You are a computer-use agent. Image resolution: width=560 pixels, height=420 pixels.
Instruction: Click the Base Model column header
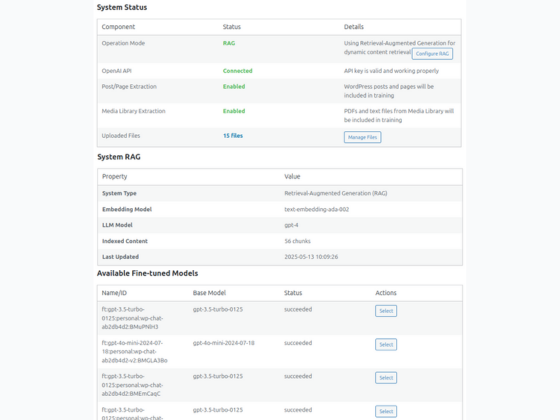tap(209, 293)
